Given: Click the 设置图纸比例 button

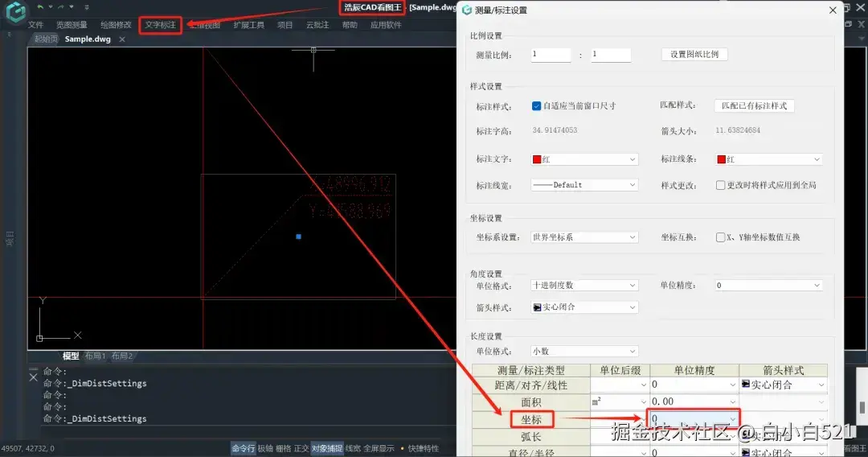Looking at the screenshot, I should click(694, 54).
